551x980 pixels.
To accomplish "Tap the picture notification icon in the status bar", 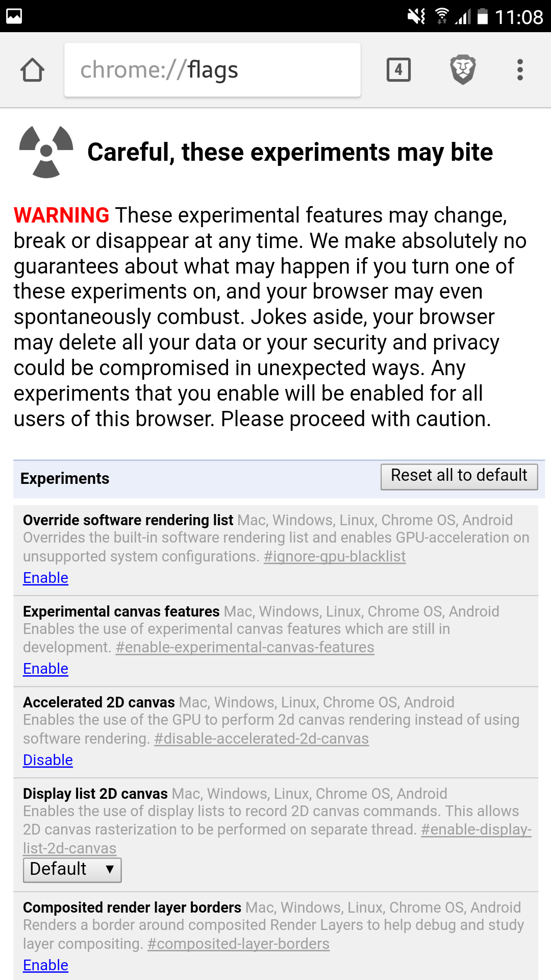I will (14, 16).
